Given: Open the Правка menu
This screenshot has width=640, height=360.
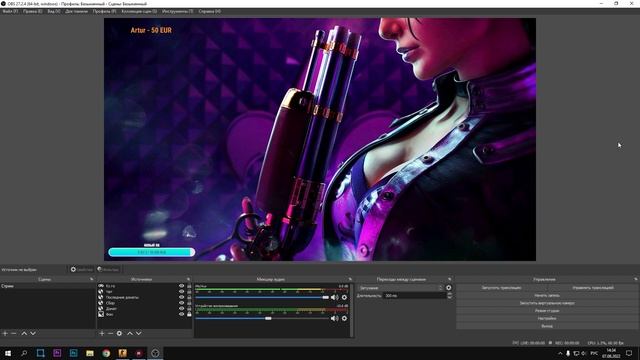Looking at the screenshot, I should point(33,11).
